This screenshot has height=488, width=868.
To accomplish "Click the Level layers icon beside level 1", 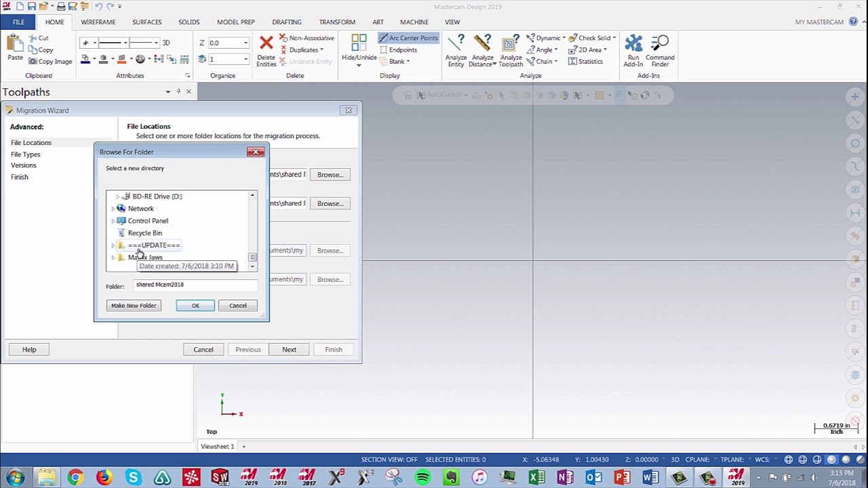I will (x=202, y=59).
